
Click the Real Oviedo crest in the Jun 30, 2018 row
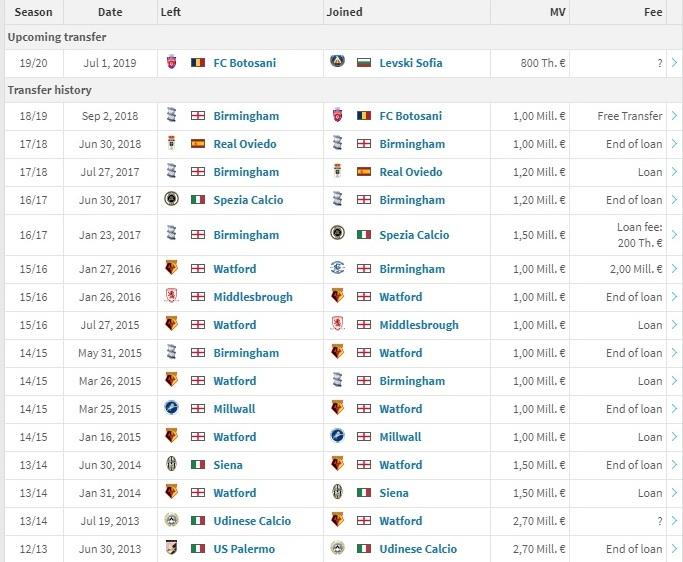pyautogui.click(x=171, y=143)
